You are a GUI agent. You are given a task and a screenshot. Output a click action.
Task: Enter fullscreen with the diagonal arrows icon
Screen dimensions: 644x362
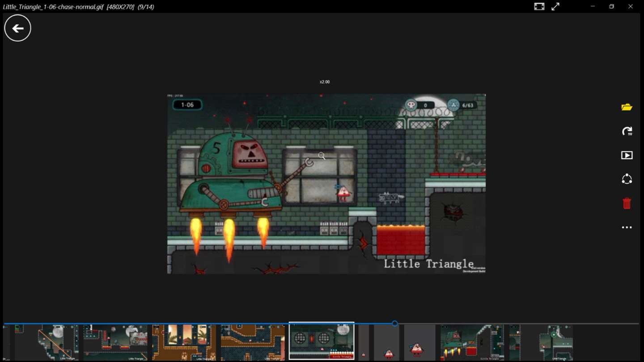[555, 7]
